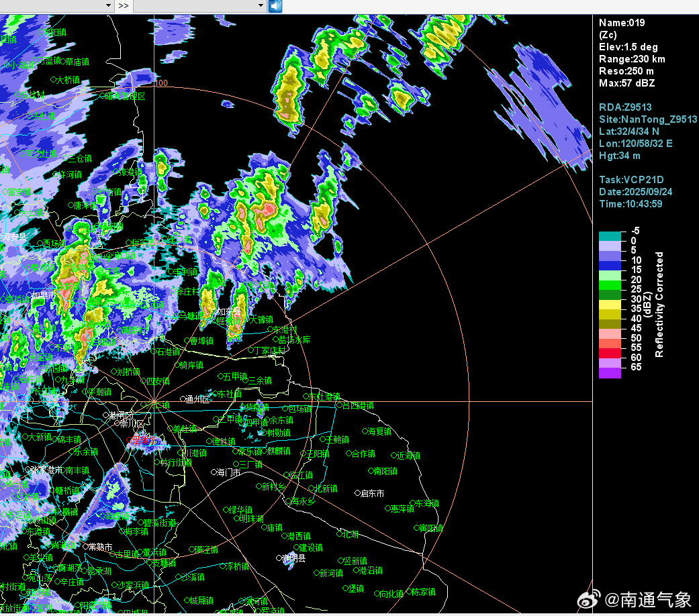Click the 陈家镇 map label
This screenshot has height=616, width=699.
pos(423,592)
